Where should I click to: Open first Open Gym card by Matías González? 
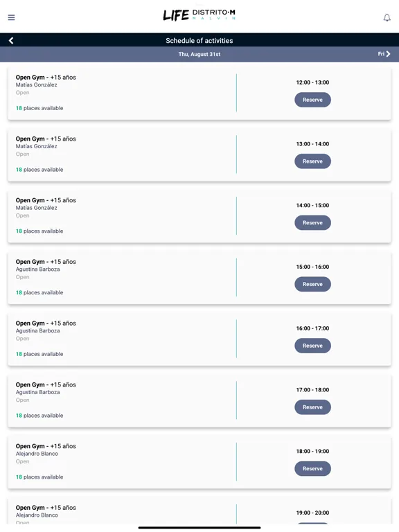pyautogui.click(x=199, y=93)
